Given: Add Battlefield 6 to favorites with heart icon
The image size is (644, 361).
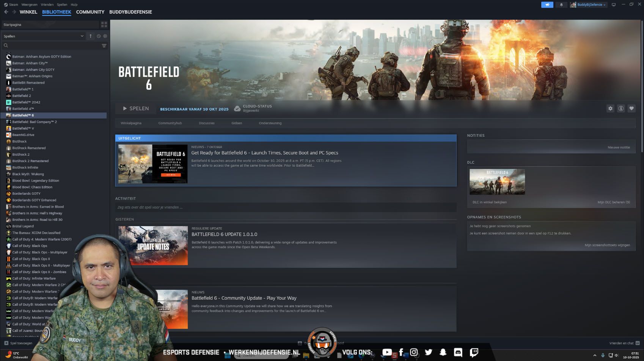Looking at the screenshot, I should coord(631,108).
